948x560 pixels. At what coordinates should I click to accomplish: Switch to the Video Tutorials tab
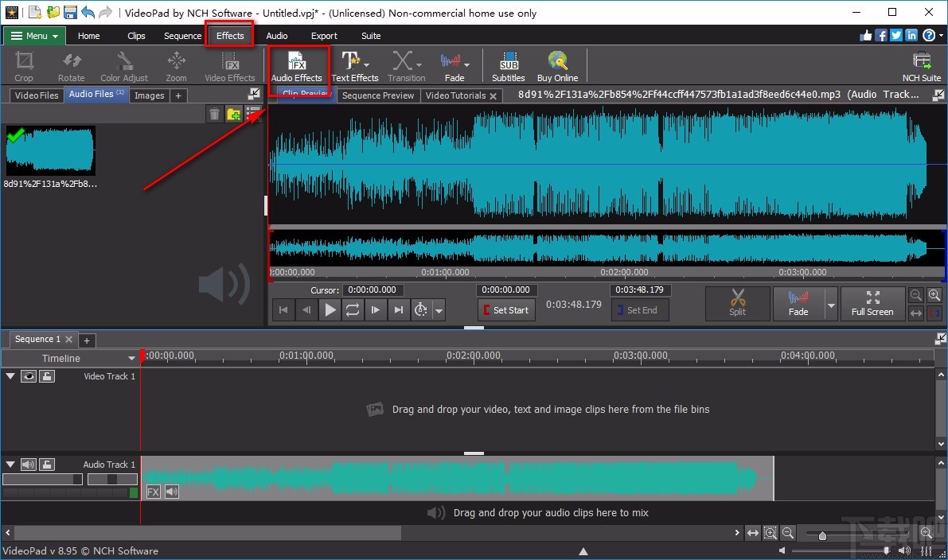456,95
